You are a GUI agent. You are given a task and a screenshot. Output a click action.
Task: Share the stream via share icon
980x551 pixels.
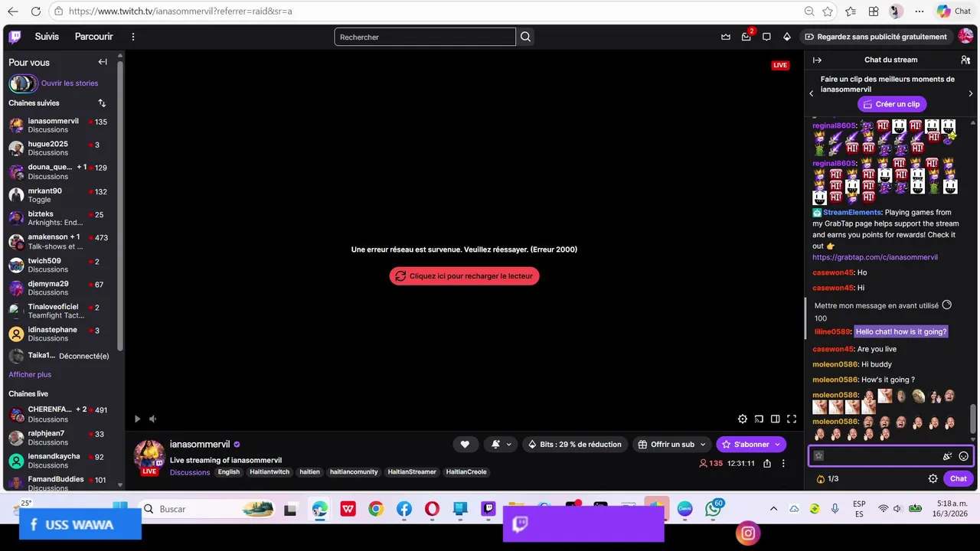767,463
